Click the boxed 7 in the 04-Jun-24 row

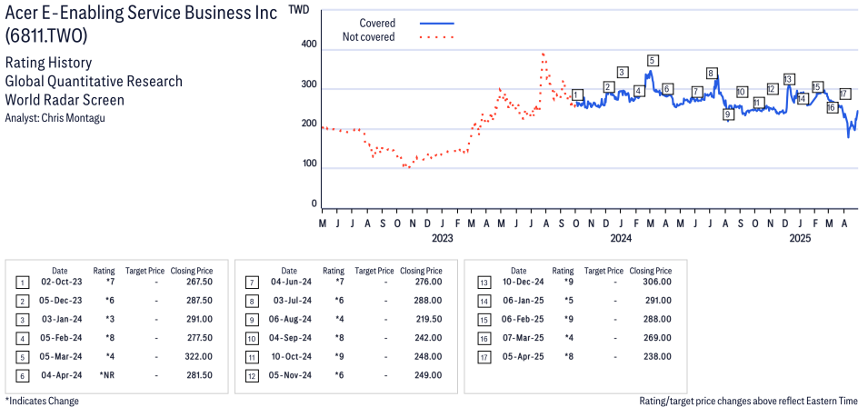pos(252,283)
